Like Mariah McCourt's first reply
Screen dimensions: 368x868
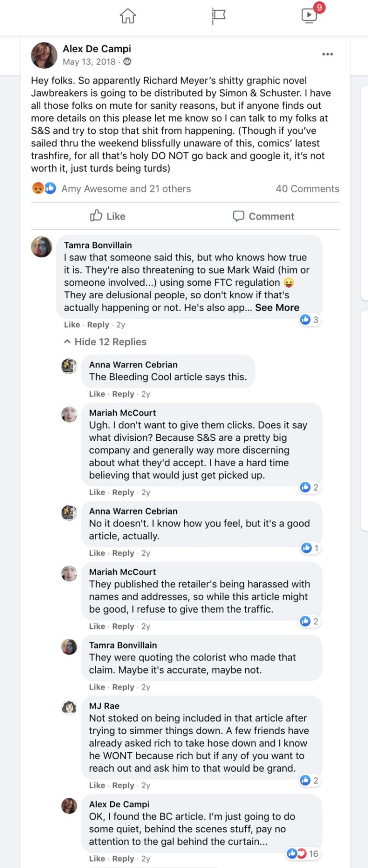(97, 492)
